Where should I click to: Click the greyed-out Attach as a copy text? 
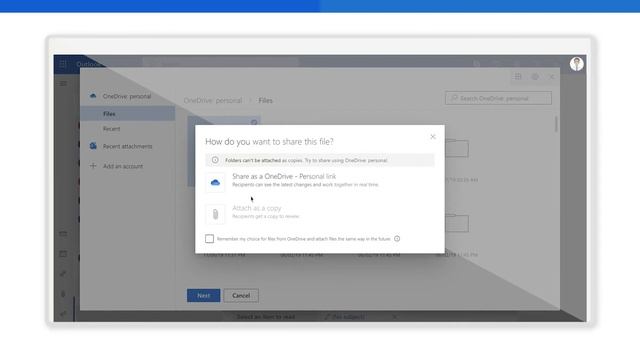coord(257,208)
